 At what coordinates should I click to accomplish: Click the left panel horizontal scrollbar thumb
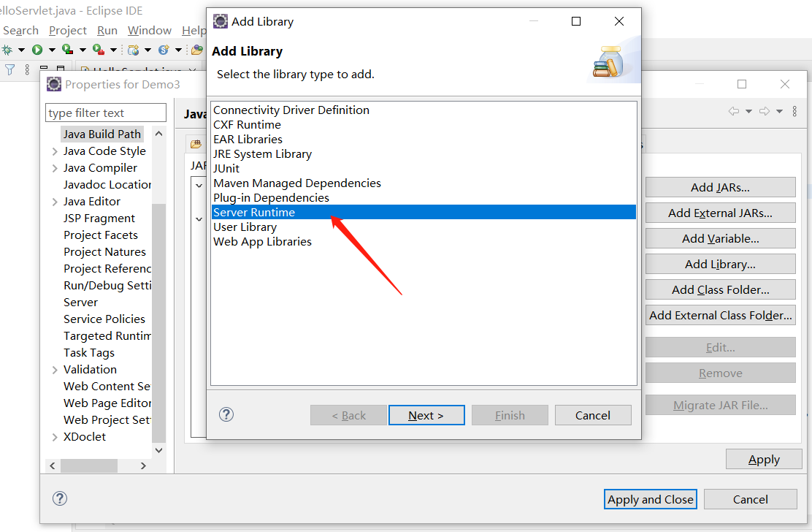(x=89, y=465)
